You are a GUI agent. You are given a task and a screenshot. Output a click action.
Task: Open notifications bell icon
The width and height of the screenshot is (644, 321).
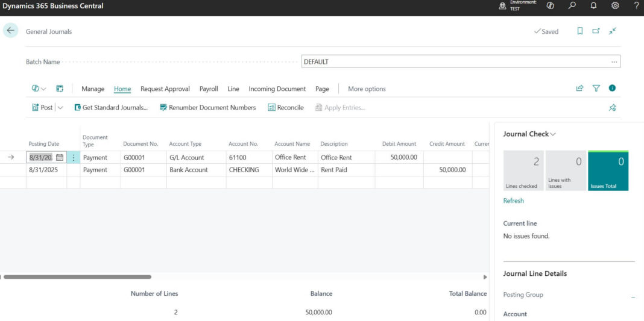[x=593, y=6]
